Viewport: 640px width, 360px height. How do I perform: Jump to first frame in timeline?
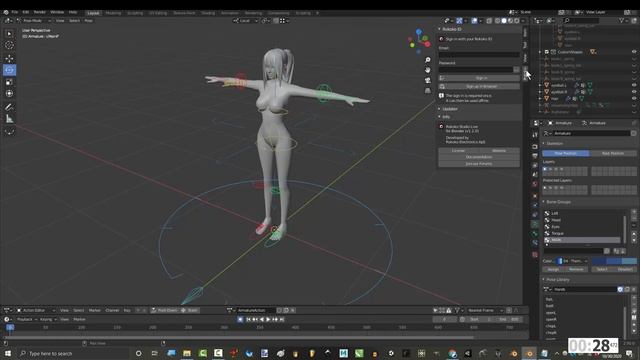248,319
